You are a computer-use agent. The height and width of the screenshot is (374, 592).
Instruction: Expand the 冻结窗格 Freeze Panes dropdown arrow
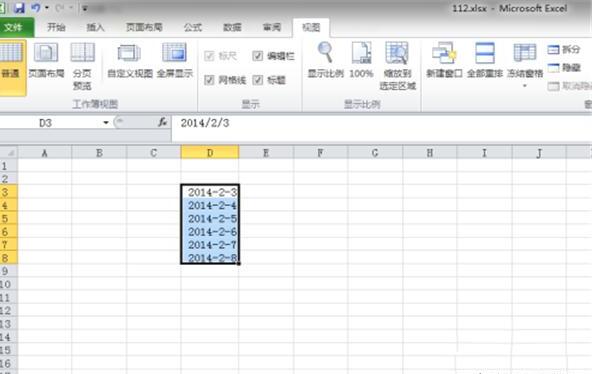coord(525,86)
